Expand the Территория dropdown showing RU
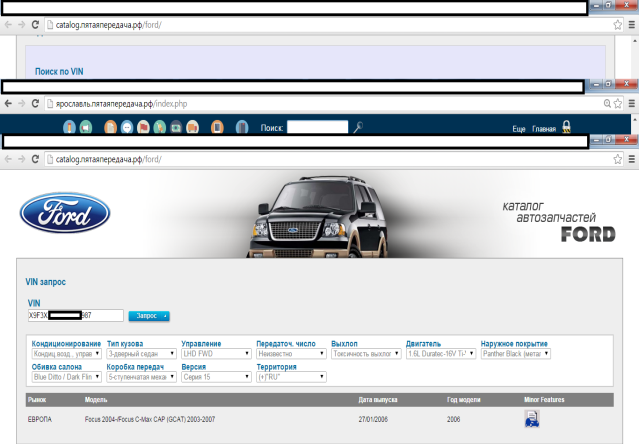The width and height of the screenshot is (642, 444). pyautogui.click(x=291, y=377)
